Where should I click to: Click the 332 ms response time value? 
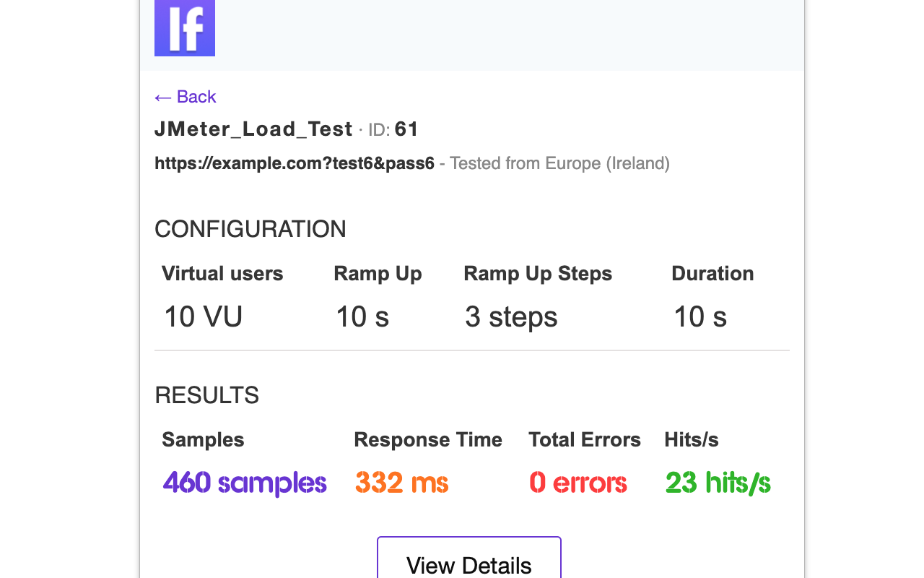pos(401,483)
